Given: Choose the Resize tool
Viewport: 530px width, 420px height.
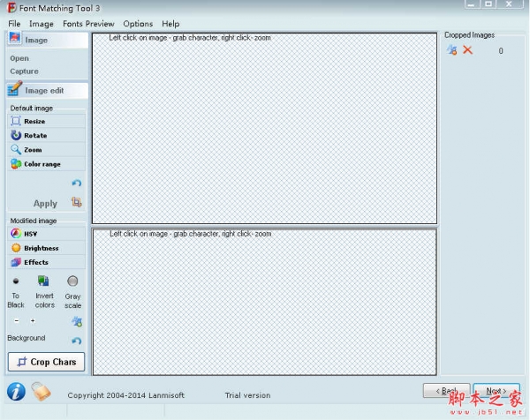Looking at the screenshot, I should coord(46,121).
